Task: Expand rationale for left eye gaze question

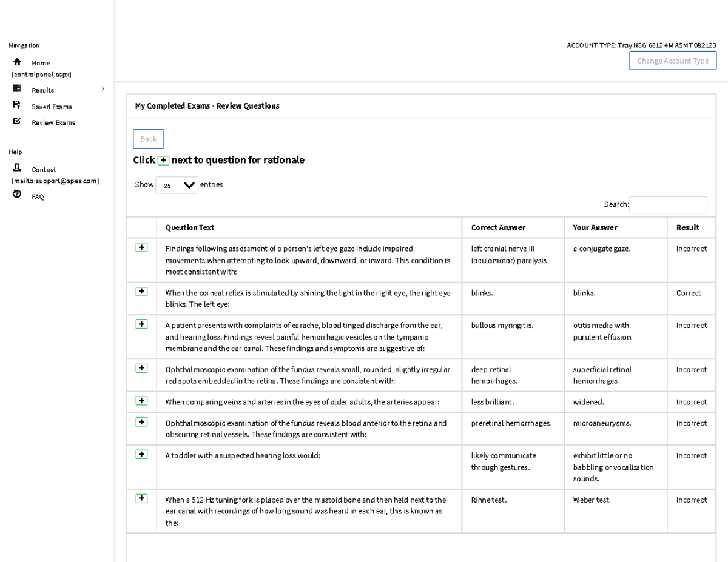Action: tap(141, 247)
